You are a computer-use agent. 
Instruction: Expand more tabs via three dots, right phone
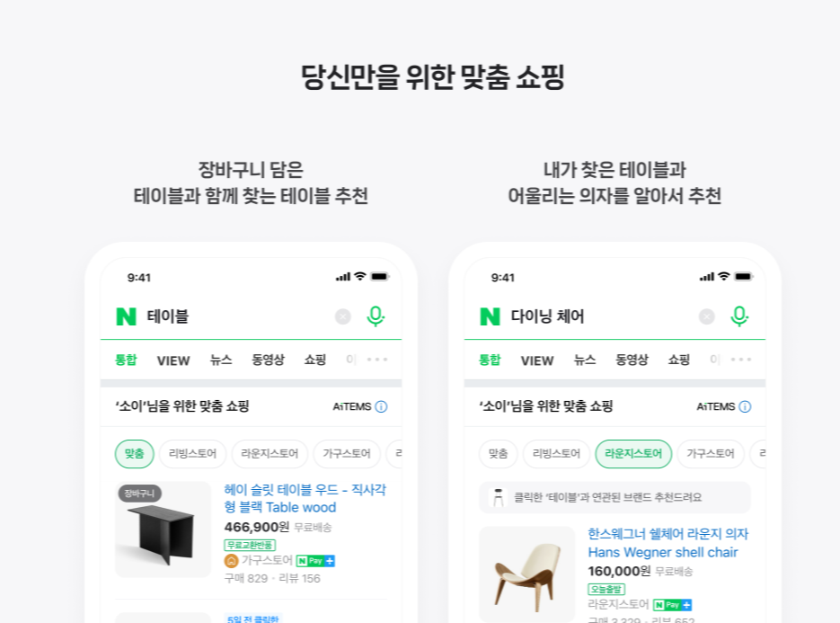741,360
